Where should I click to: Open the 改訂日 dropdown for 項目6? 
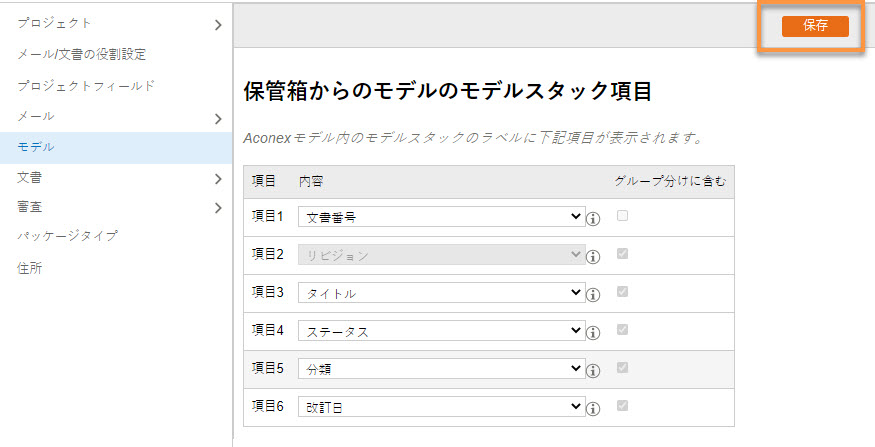pos(441,406)
